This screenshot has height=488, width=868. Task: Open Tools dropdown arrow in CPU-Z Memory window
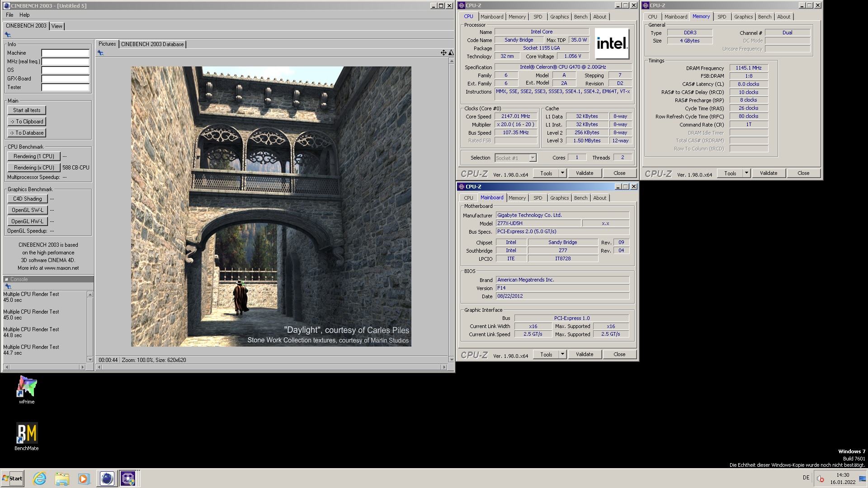[x=746, y=173]
